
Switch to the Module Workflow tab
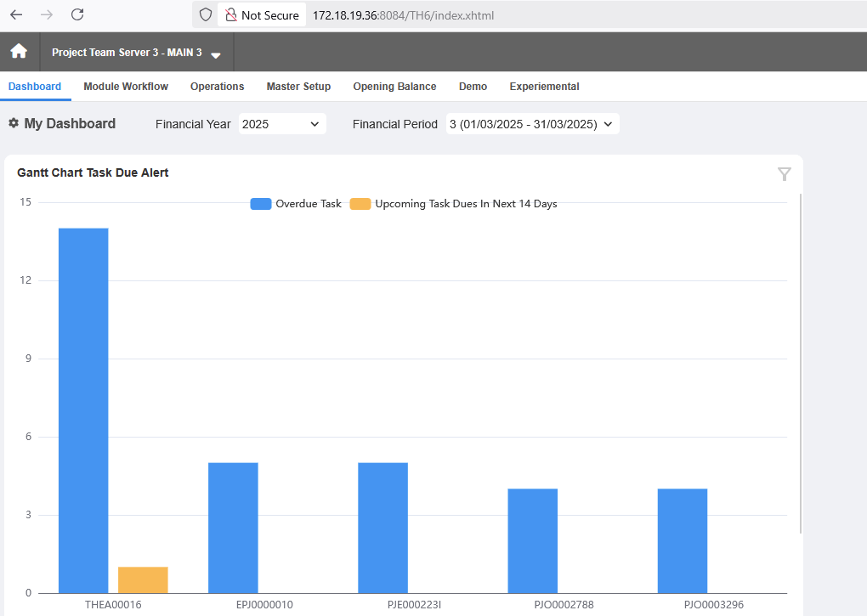click(x=126, y=87)
